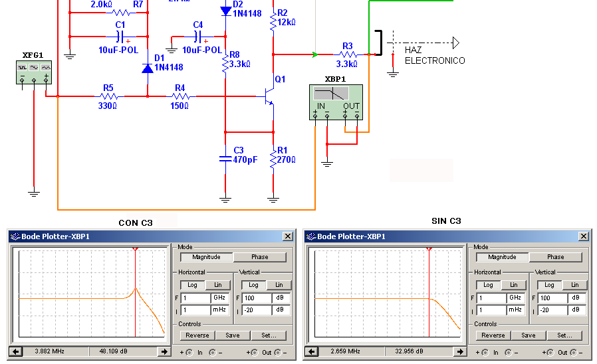Open vertical dB unit selector beside 100 in right plotter
The height and width of the screenshot is (364, 597).
coord(576,298)
